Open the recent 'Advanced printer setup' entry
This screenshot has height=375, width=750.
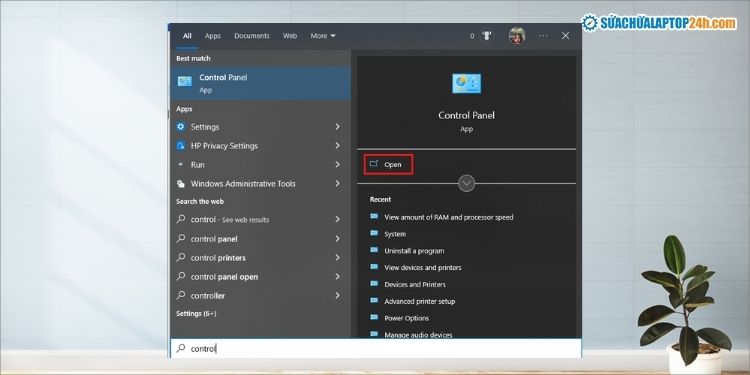(x=419, y=301)
